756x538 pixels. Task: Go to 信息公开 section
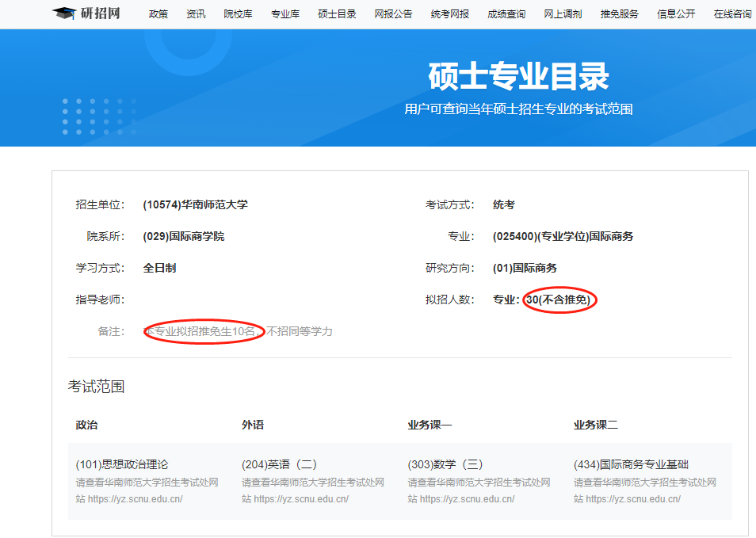pyautogui.click(x=676, y=14)
